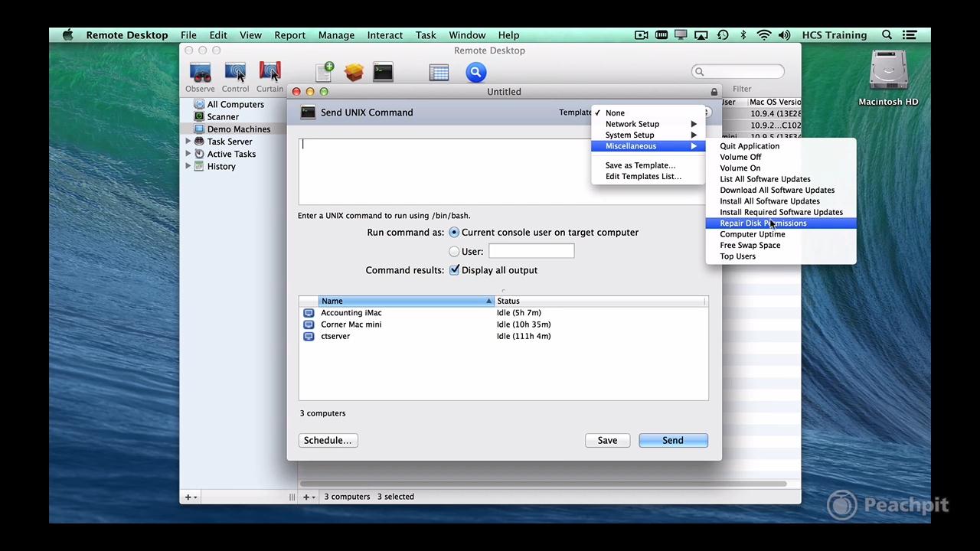
Task: Click the Control toolbar icon
Action: point(235,73)
